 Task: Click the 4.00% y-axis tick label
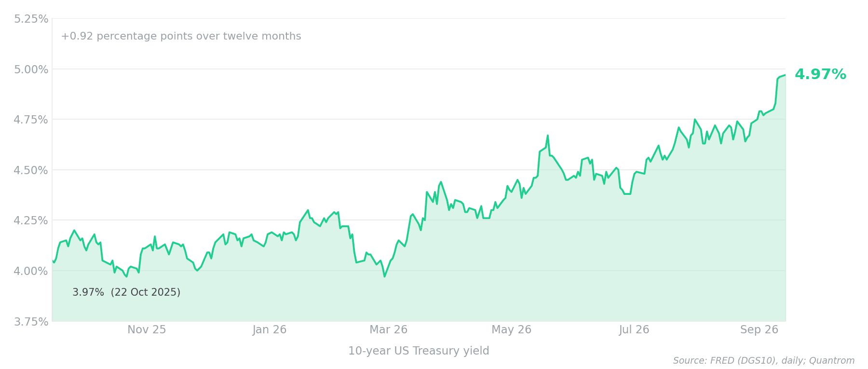point(31,271)
